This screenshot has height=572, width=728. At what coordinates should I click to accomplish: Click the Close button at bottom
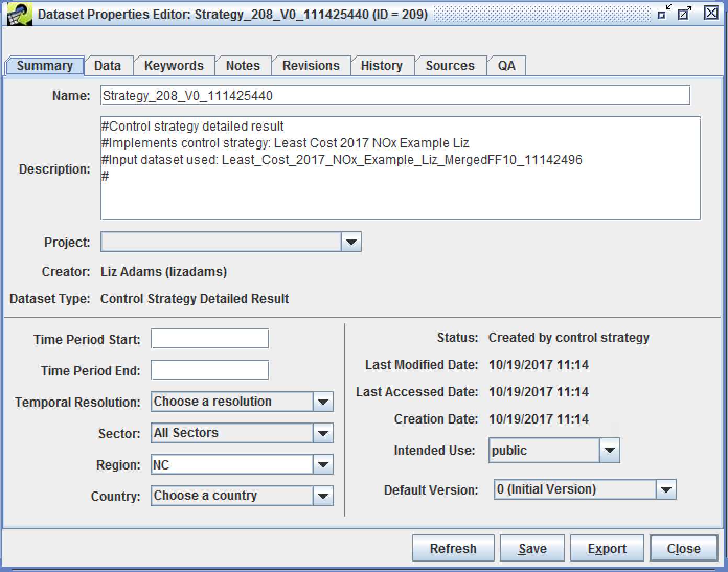[x=684, y=548]
